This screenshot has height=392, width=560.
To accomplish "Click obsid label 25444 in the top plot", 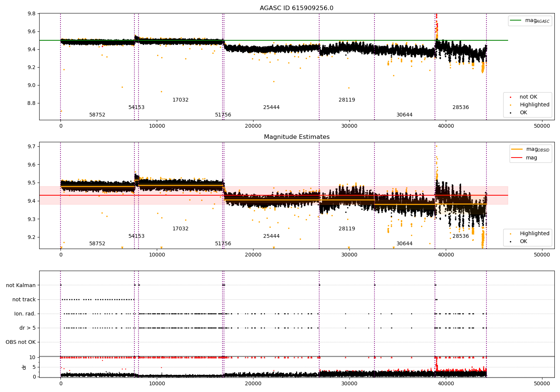I will tap(271, 108).
